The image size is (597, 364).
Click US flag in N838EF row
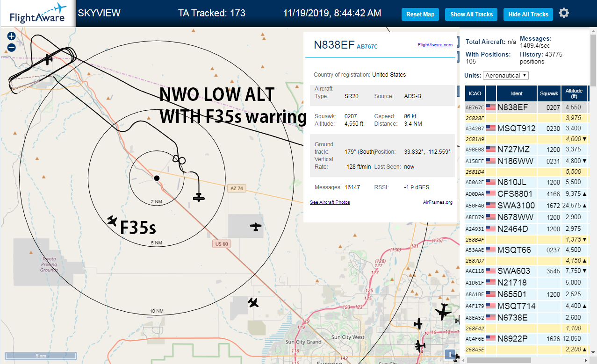[x=490, y=107]
